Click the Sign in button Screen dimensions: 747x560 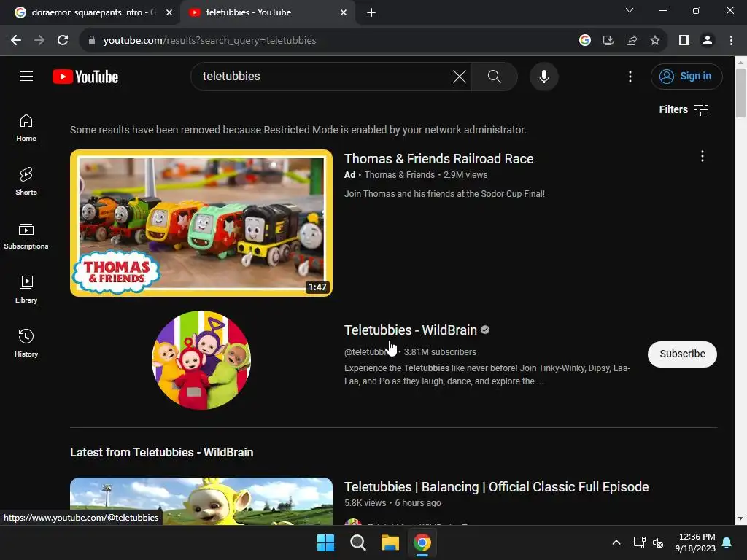tap(686, 76)
